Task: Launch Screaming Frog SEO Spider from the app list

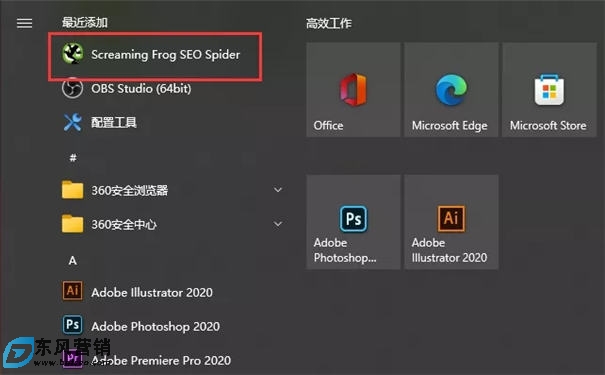Action: tap(155, 54)
